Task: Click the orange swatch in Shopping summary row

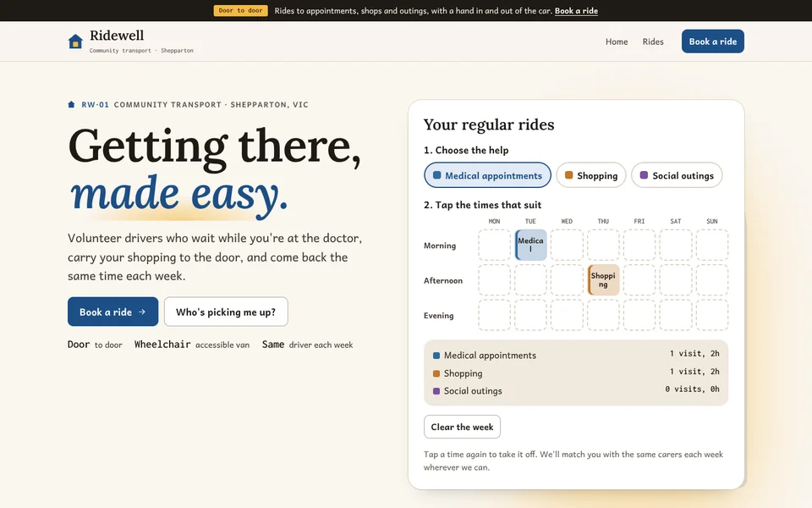Action: [x=436, y=373]
